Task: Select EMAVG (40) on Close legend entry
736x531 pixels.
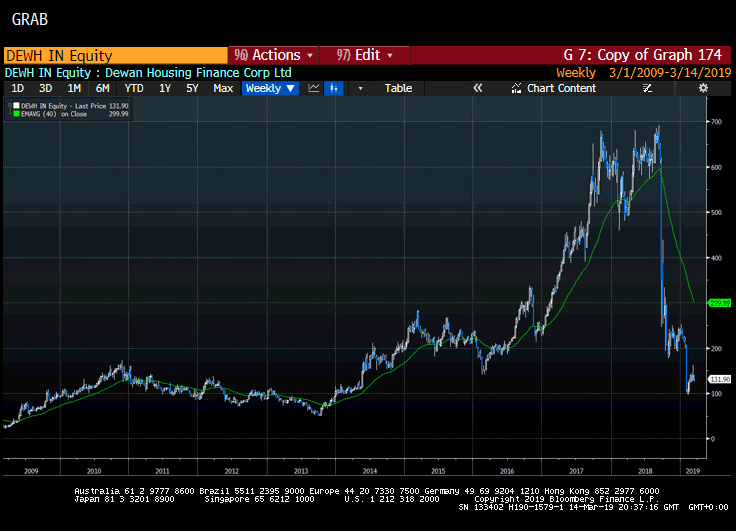Action: click(71, 114)
